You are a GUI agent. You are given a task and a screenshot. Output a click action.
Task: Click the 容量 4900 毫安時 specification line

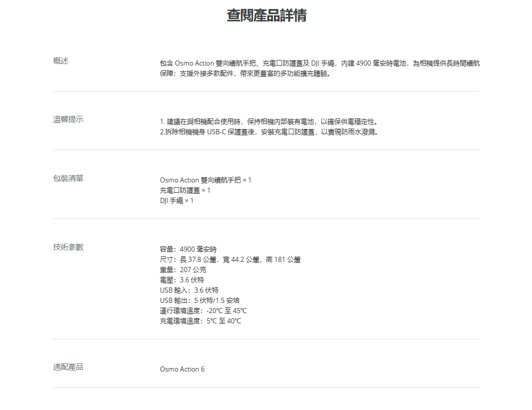188,249
